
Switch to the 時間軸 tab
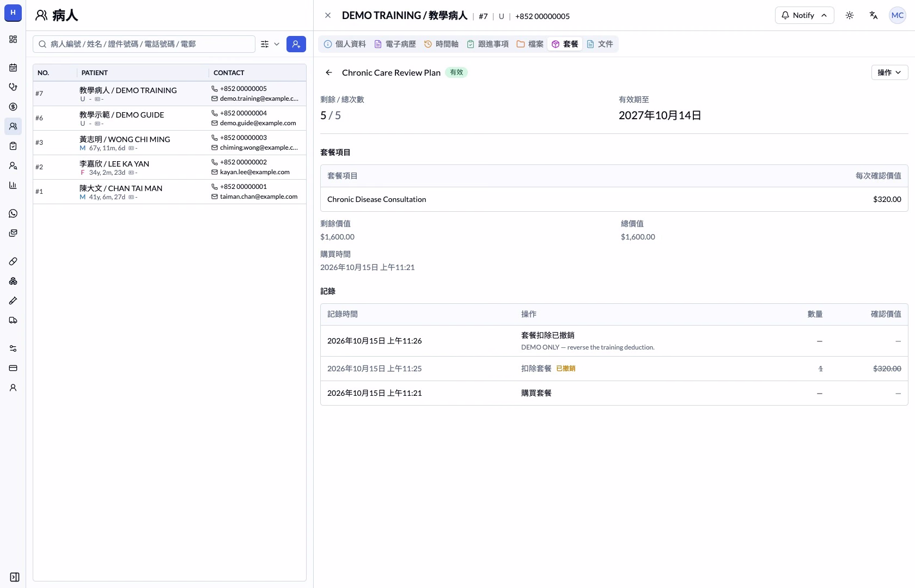point(441,44)
